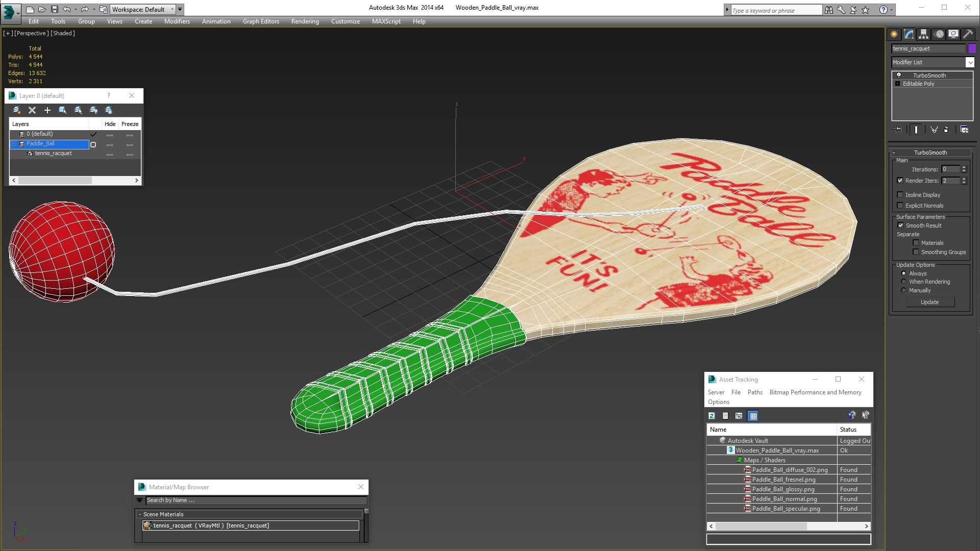
Task: Open the Material/Map Browser options arrow
Action: point(140,500)
